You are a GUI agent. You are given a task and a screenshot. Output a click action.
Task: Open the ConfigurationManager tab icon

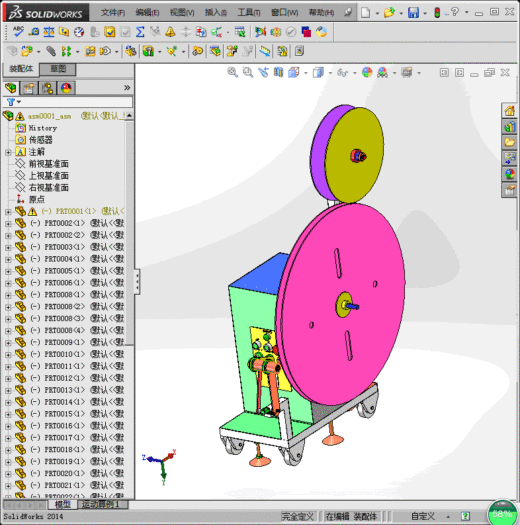[x=47, y=88]
